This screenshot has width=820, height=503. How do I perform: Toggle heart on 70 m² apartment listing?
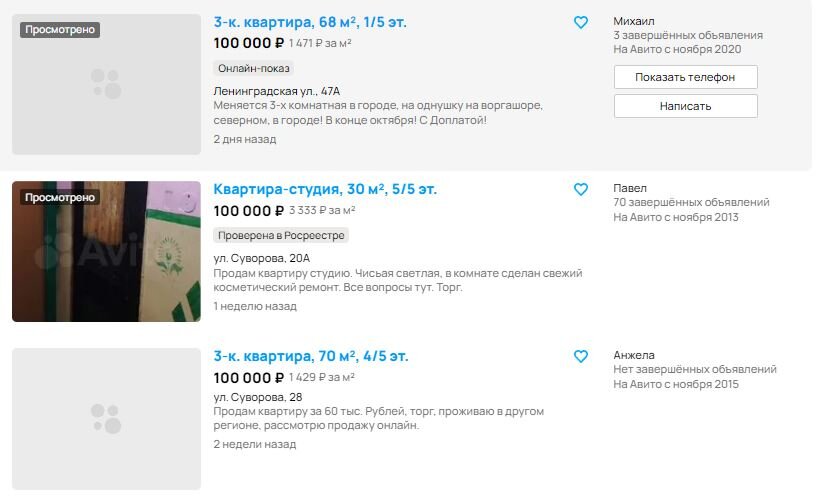[581, 356]
